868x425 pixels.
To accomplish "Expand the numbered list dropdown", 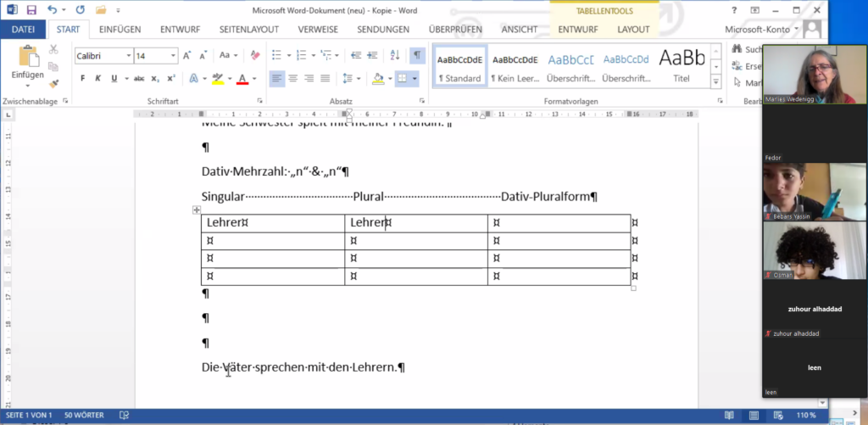I will [314, 55].
